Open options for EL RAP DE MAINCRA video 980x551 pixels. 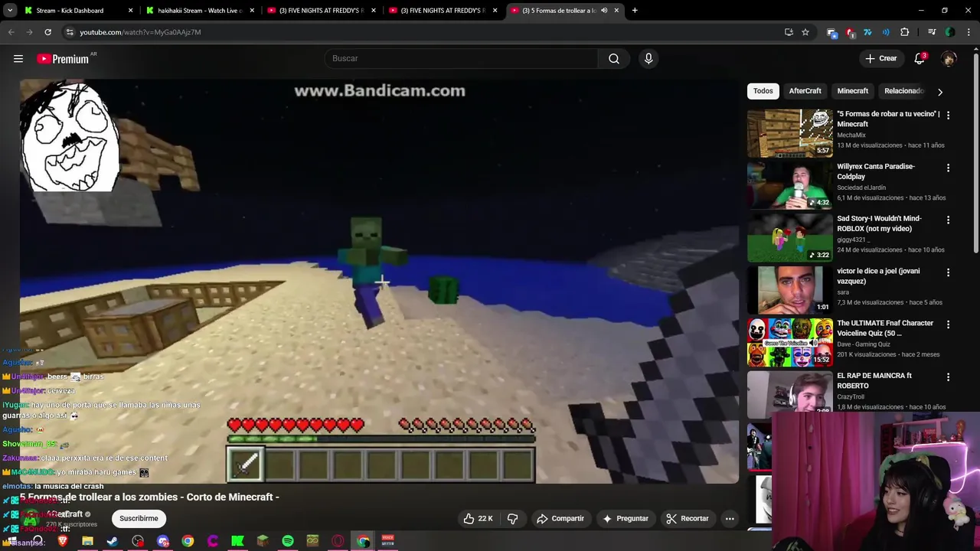948,377
